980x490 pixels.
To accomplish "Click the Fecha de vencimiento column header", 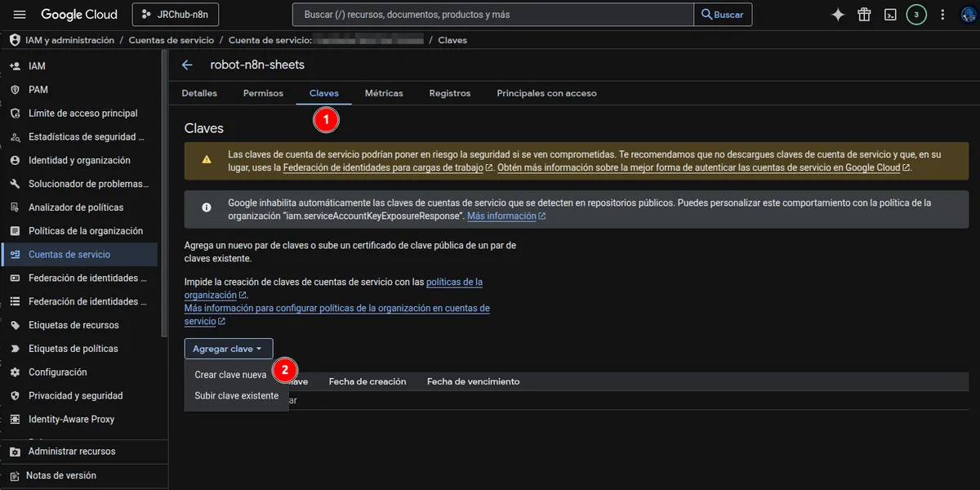I will (473, 381).
